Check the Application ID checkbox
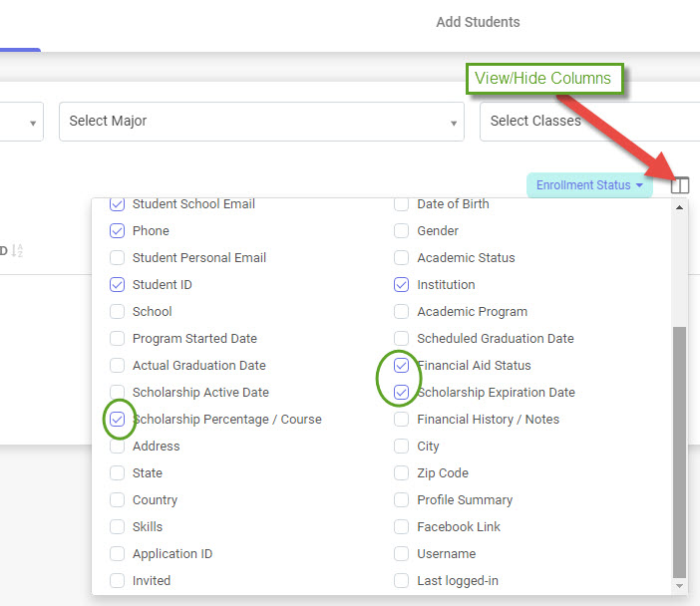This screenshot has height=606, width=700. coord(117,554)
